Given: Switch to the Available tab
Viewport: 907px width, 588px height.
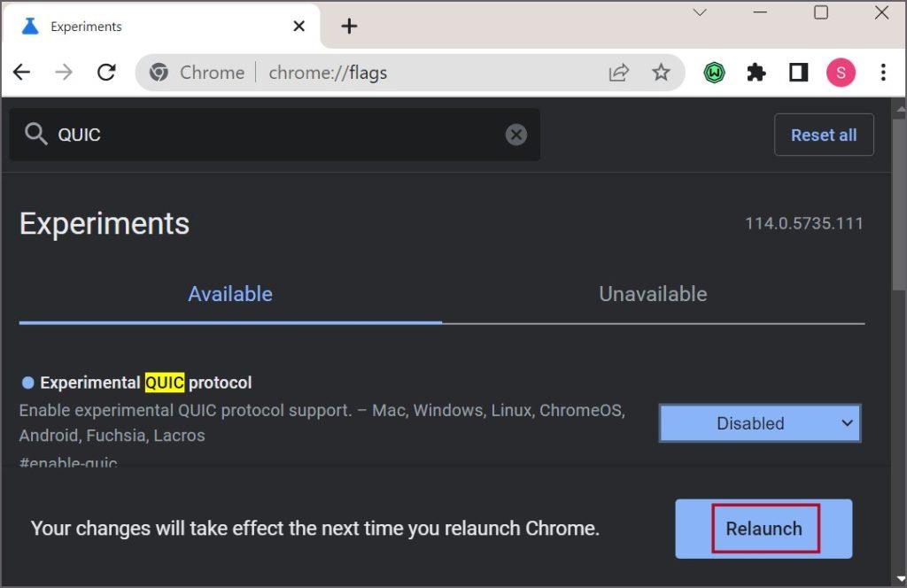Looking at the screenshot, I should click(230, 294).
